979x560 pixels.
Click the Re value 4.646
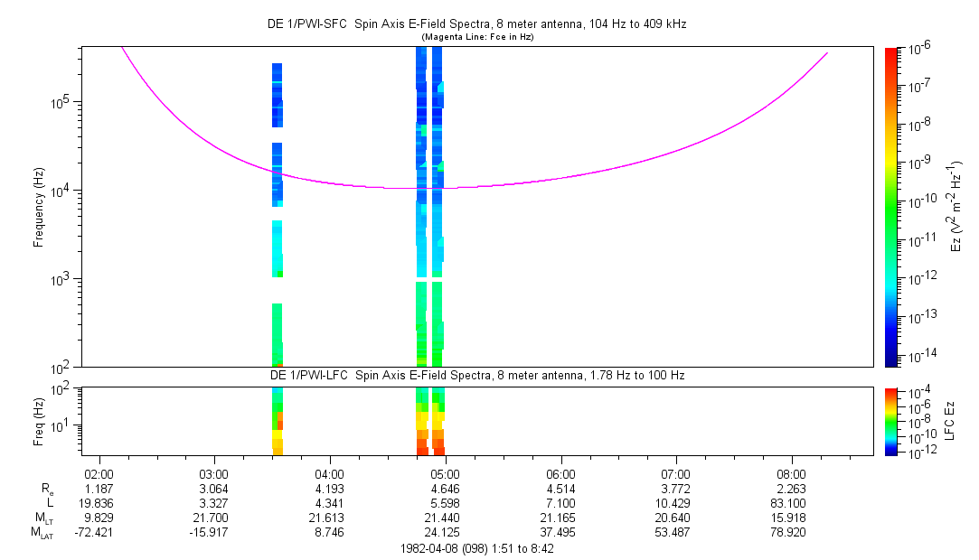445,489
